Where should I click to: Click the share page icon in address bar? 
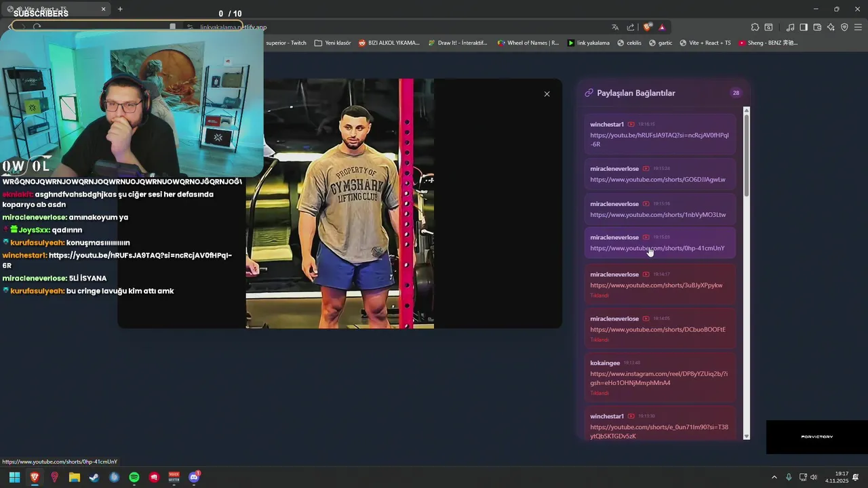[631, 27]
